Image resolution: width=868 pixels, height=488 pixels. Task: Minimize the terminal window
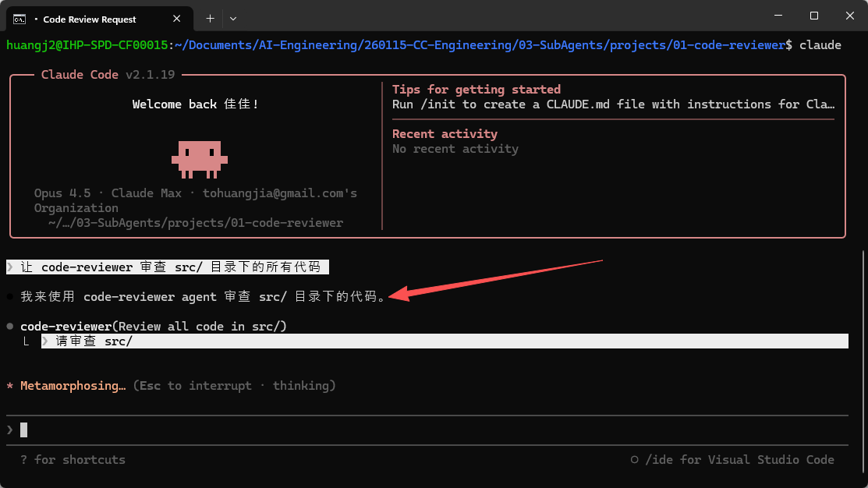point(778,16)
